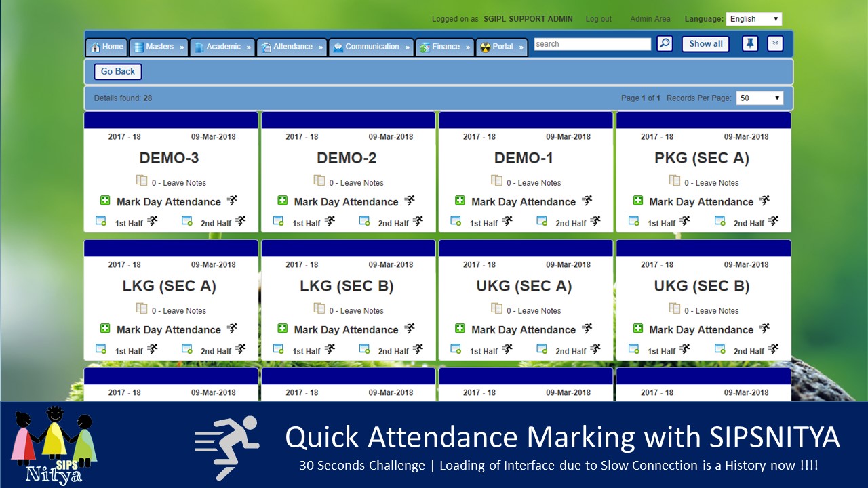The width and height of the screenshot is (868, 488).
Task: Open the Home menu
Action: coord(106,47)
